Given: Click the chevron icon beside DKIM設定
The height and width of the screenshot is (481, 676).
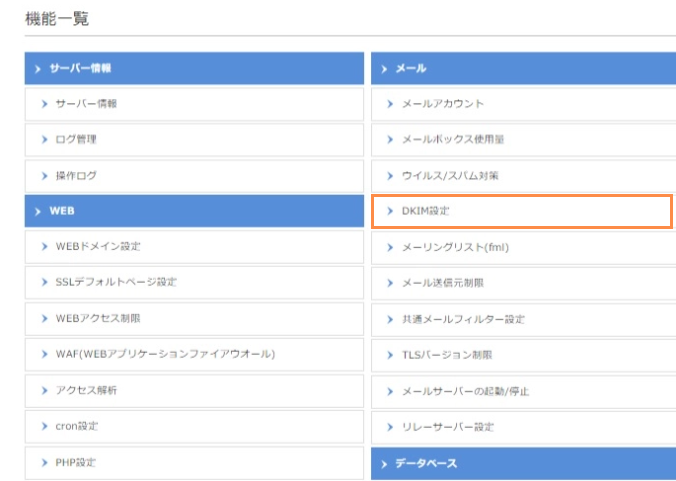Looking at the screenshot, I should pos(390,211).
